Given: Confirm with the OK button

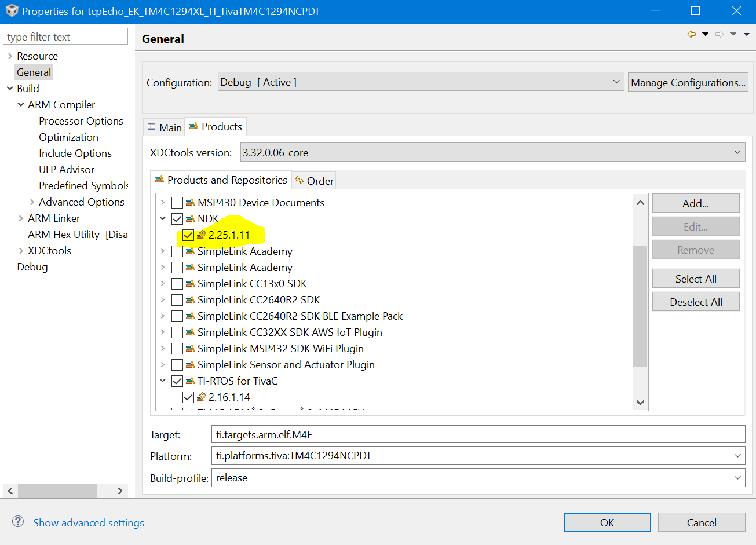Looking at the screenshot, I should point(607,522).
